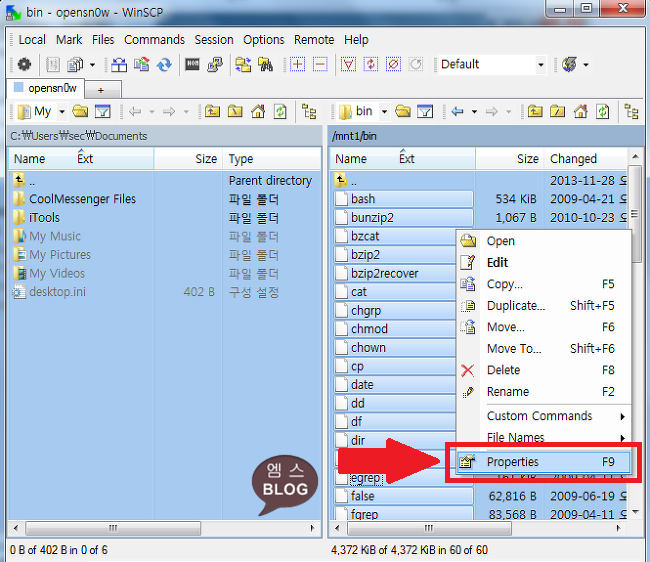This screenshot has width=650, height=562.
Task: Click the Find Files binoculars icon
Action: point(266,65)
